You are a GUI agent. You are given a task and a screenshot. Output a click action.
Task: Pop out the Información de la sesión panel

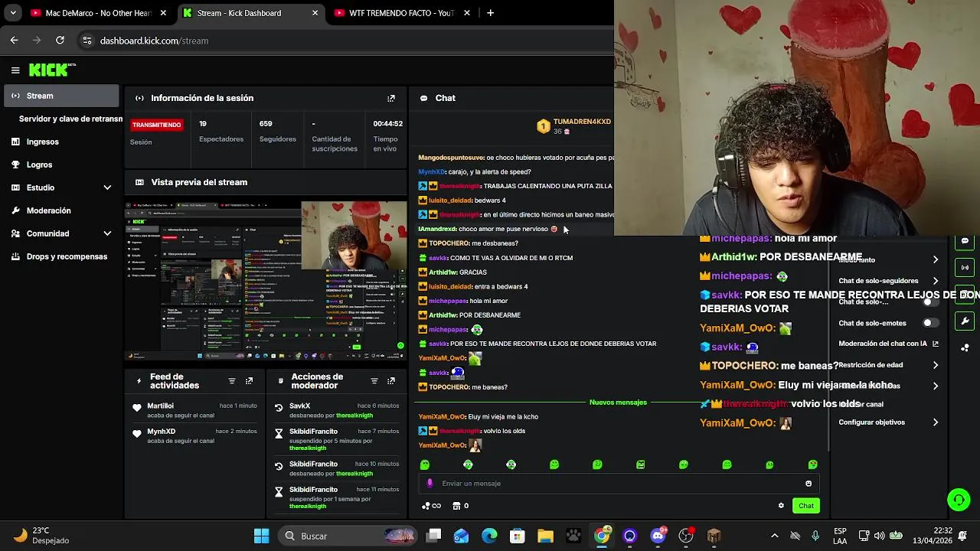pos(391,98)
